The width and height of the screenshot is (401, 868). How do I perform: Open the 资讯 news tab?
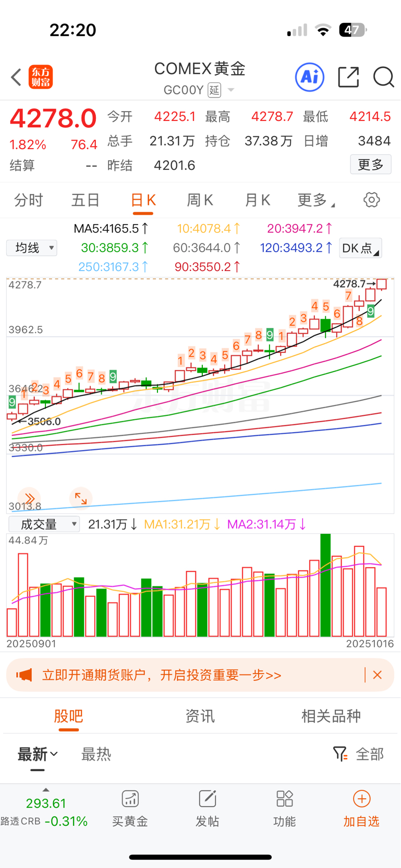[x=200, y=716]
